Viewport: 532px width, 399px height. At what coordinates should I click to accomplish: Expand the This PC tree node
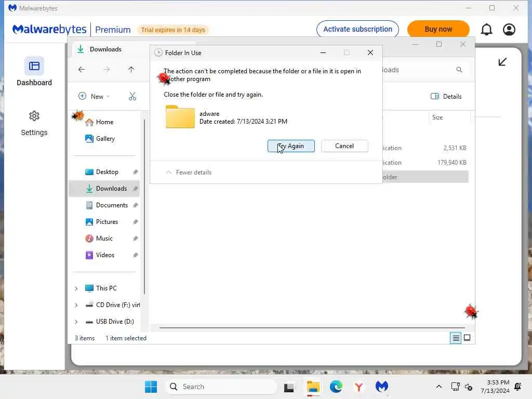[76, 288]
